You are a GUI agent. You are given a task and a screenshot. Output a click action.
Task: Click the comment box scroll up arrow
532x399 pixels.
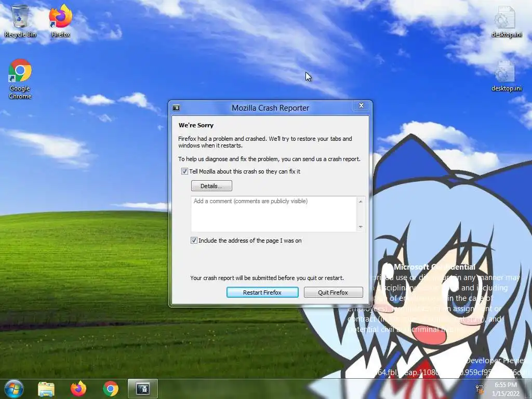pyautogui.click(x=361, y=201)
